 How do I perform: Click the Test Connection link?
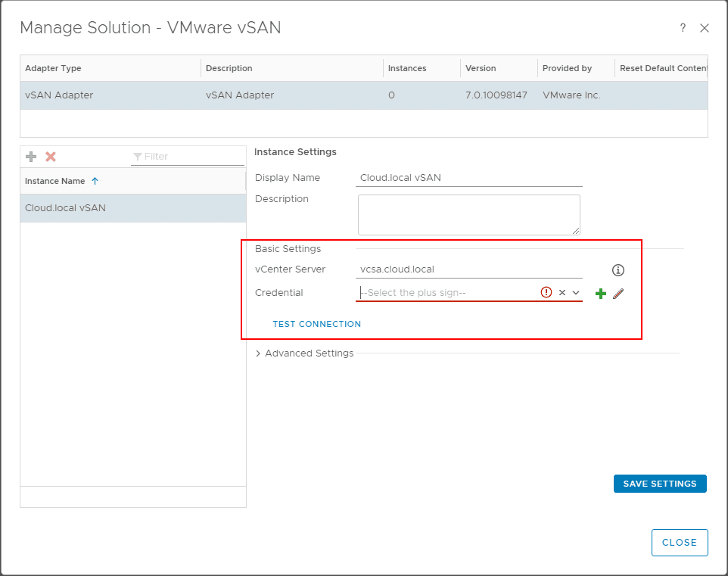pos(316,324)
